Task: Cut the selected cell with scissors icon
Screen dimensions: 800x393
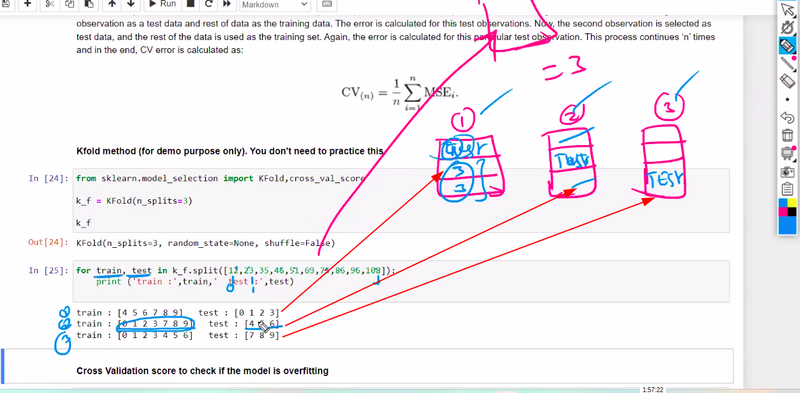Action: [x=49, y=4]
